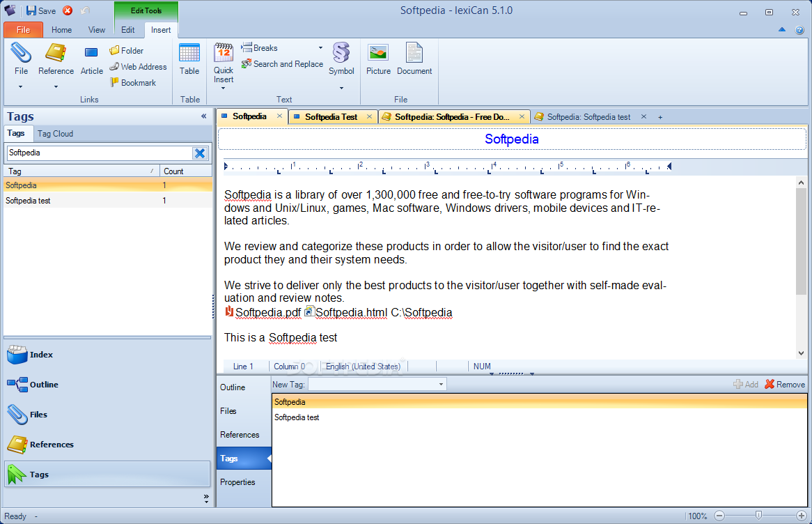
Task: Click the red cancel icon beside Save
Action: (68, 10)
